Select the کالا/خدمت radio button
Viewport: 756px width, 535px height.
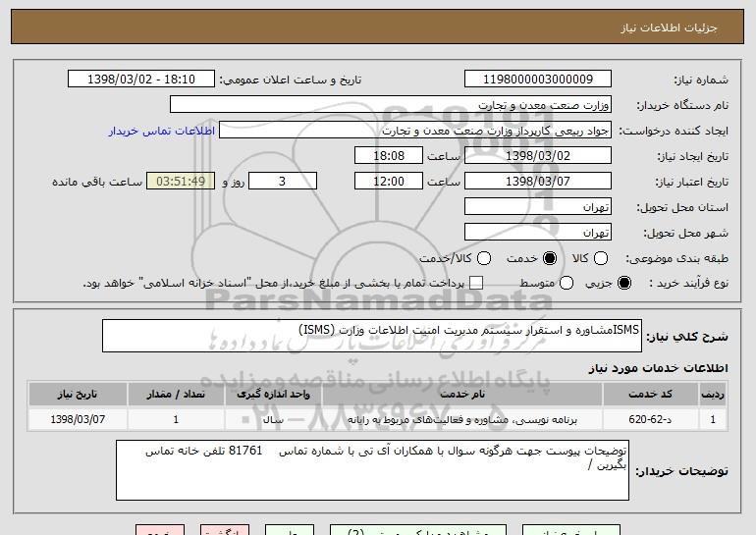coord(484,258)
